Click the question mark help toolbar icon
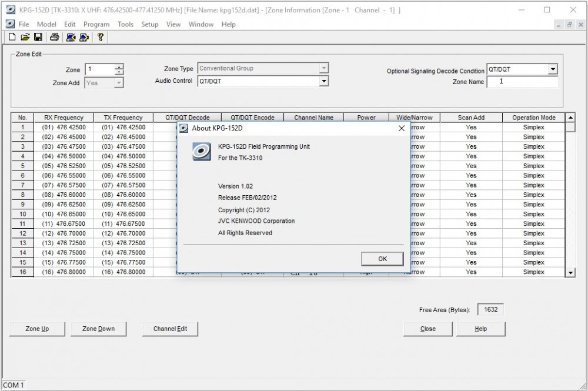This screenshot has height=391, width=588. [100, 37]
